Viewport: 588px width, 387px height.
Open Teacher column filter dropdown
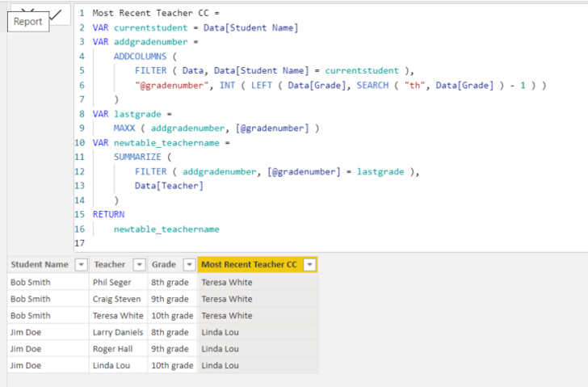139,265
